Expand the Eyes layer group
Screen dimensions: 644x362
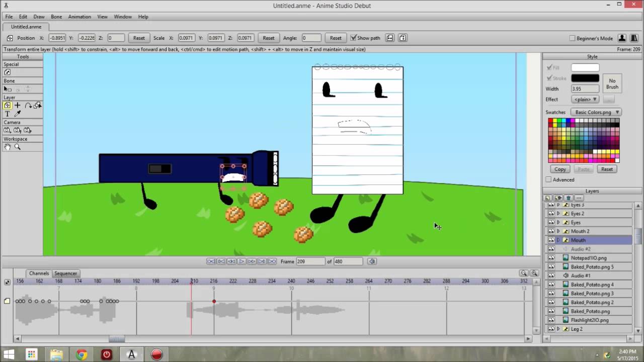tap(558, 222)
